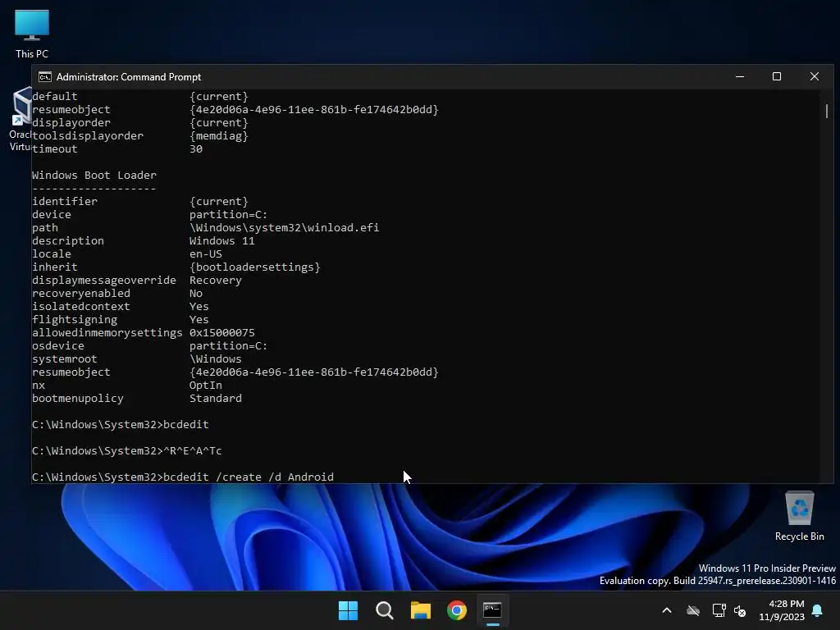The image size is (840, 630).
Task: Click the Command Prompt title bar icon
Action: coord(45,77)
